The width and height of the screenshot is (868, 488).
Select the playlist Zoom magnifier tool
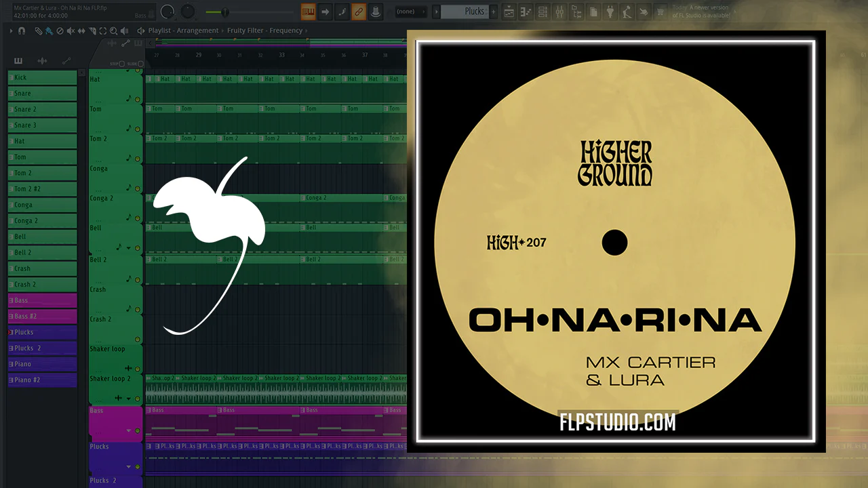tap(114, 30)
